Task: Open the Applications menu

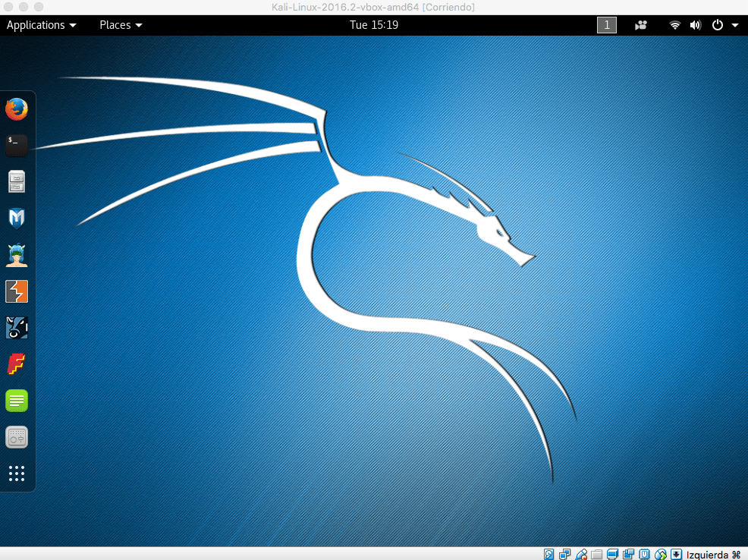Action: tap(42, 25)
